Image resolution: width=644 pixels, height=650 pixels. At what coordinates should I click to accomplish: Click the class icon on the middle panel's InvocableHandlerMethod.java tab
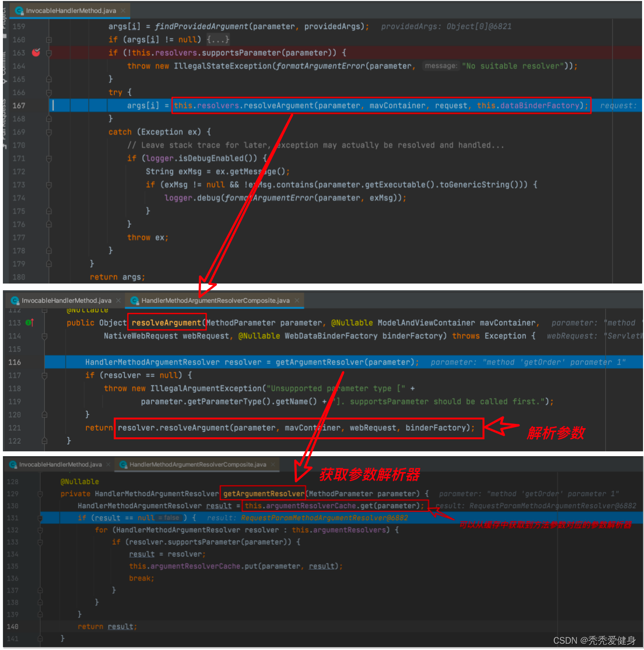pyautogui.click(x=15, y=300)
